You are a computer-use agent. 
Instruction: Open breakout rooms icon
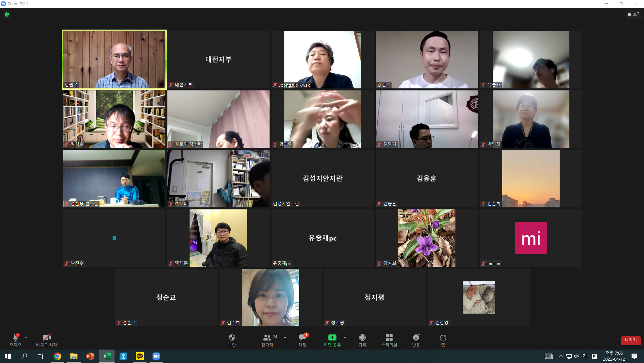pos(389,337)
